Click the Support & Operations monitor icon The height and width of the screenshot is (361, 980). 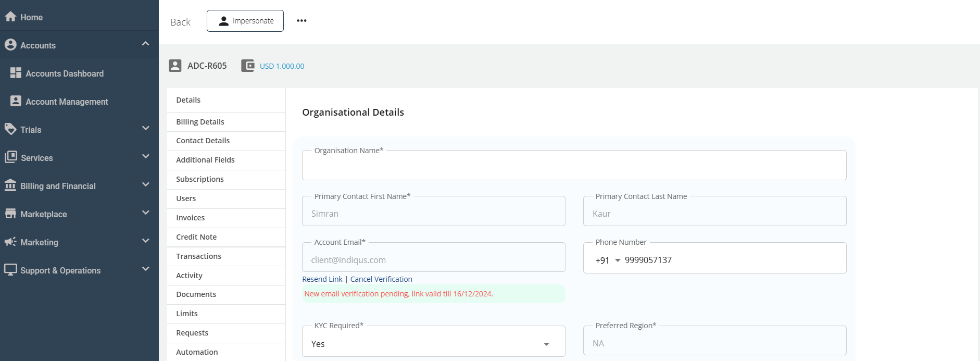coord(10,270)
